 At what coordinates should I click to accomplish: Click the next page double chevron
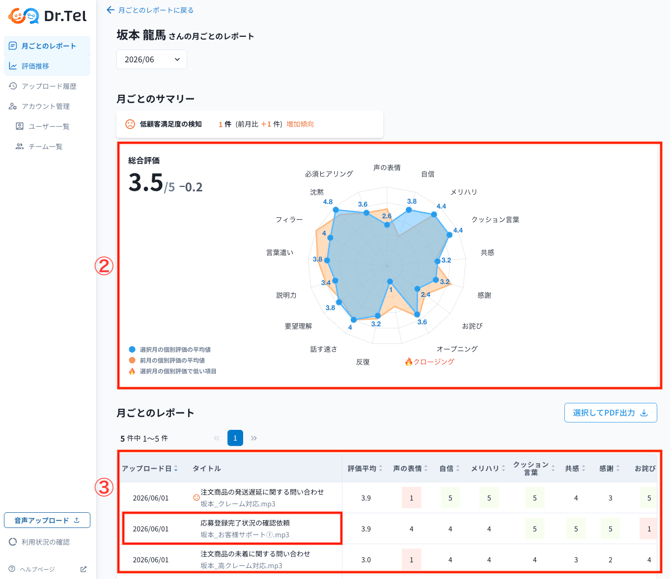pyautogui.click(x=254, y=438)
